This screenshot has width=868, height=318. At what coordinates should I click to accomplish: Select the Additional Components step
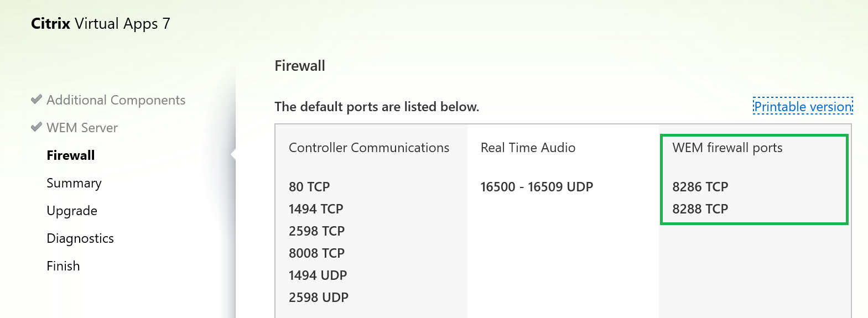(x=116, y=100)
